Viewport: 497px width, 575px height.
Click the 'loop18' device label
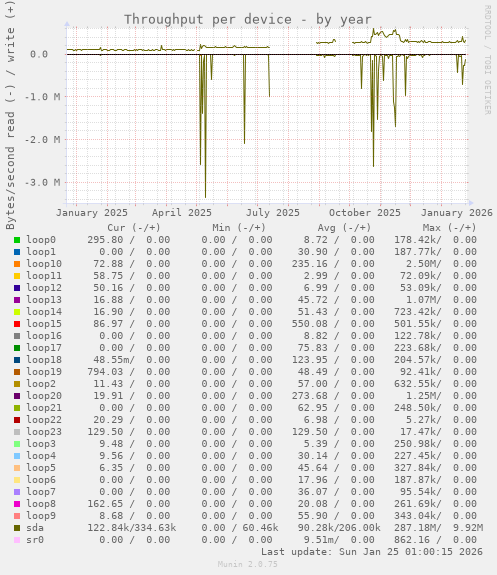pyautogui.click(x=44, y=360)
